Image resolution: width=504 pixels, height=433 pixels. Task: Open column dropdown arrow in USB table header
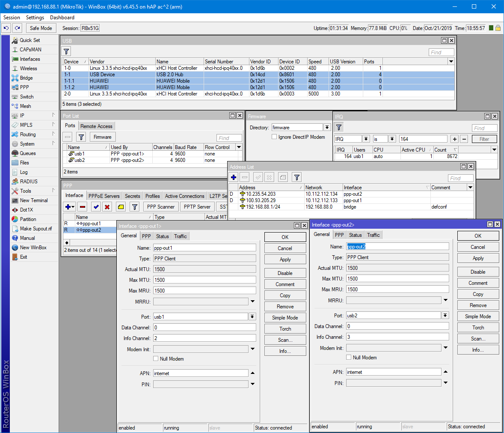(451, 61)
